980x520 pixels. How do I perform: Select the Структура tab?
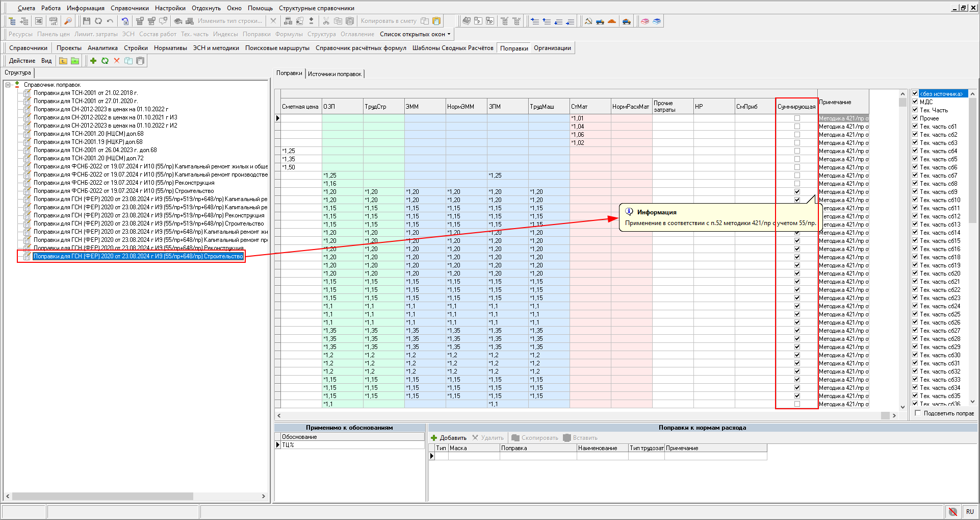click(x=18, y=72)
